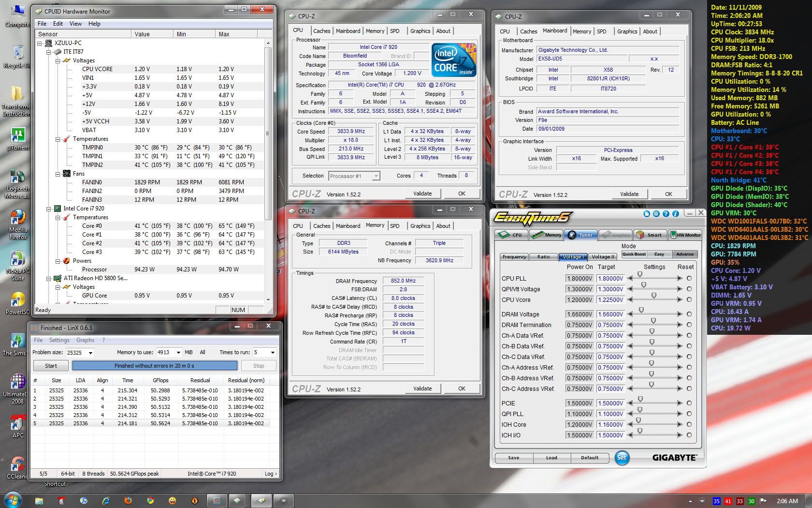Click the tray temperature icon showing 35
The height and width of the screenshot is (508, 812).
(x=716, y=501)
